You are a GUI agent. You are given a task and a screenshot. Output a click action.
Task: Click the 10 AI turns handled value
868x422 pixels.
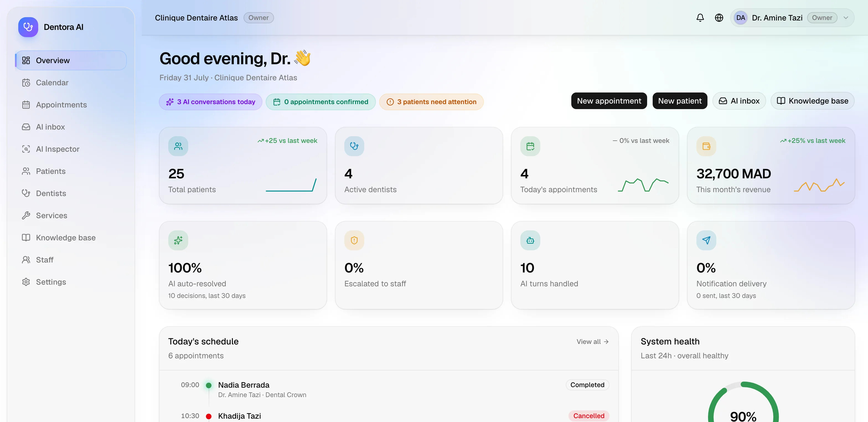[527, 268]
